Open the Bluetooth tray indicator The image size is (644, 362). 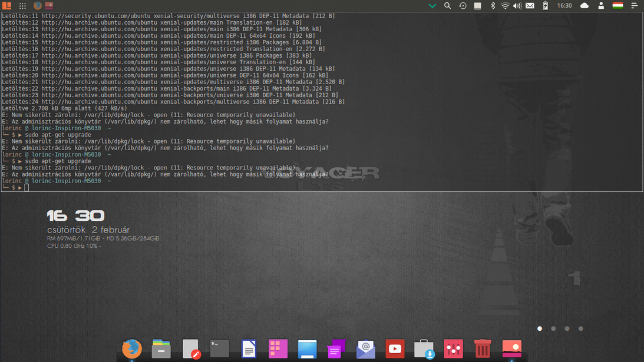coord(493,6)
